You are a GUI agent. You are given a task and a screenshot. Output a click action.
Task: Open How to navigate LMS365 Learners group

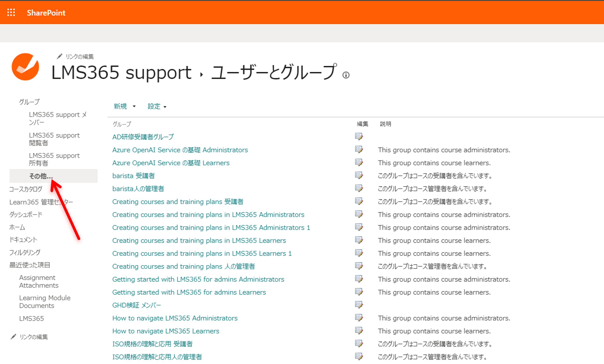pos(166,331)
